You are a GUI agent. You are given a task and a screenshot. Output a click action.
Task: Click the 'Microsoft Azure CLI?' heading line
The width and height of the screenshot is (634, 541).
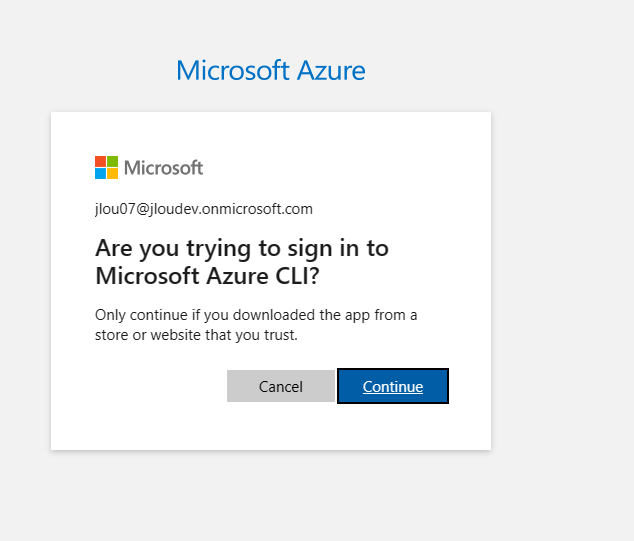pos(207,276)
